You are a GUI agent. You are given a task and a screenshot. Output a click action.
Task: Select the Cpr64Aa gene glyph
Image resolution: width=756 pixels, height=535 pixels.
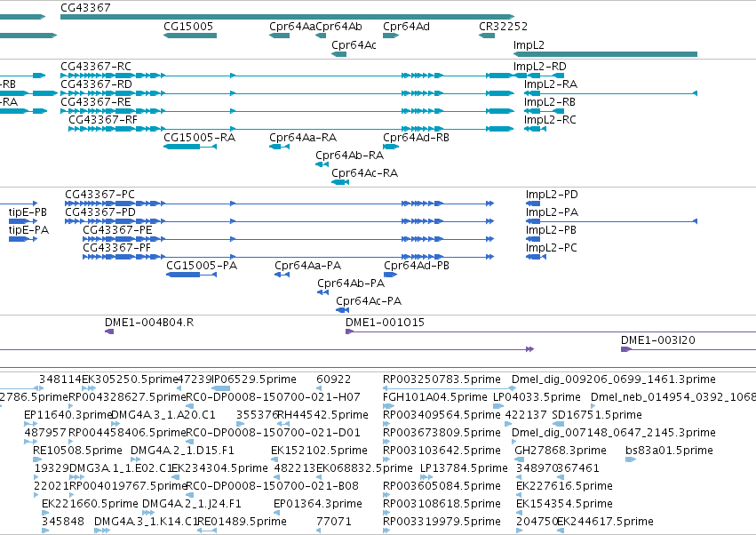(x=279, y=36)
